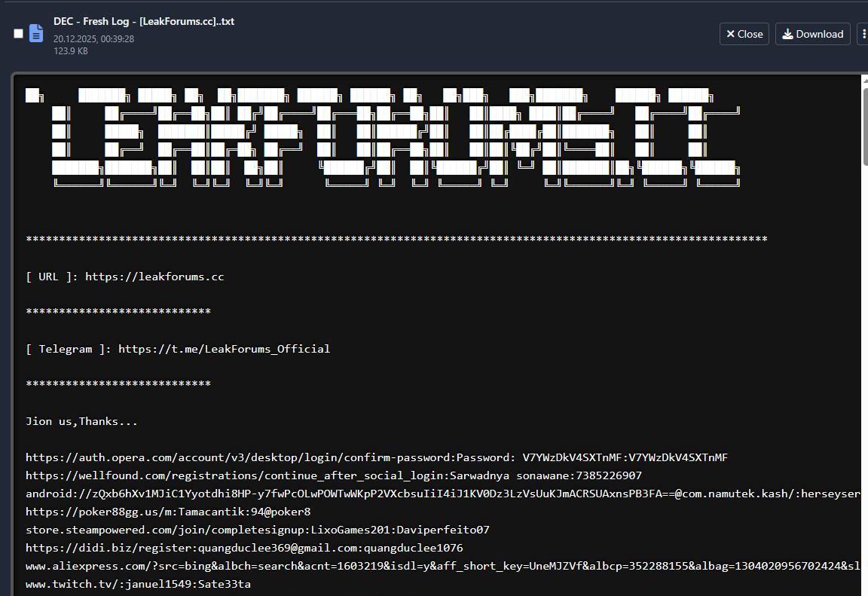Screen dimensions: 868x596
Task: Download the LeakForums log file
Action: click(x=812, y=34)
